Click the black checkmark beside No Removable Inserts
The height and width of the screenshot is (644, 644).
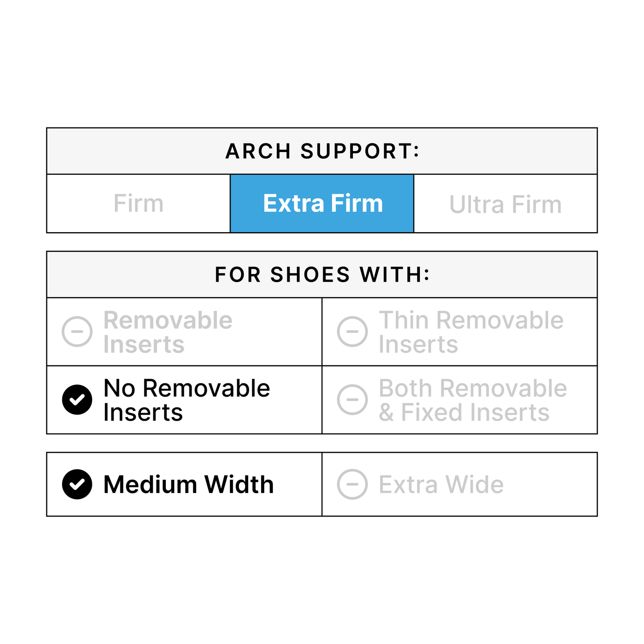tap(77, 400)
